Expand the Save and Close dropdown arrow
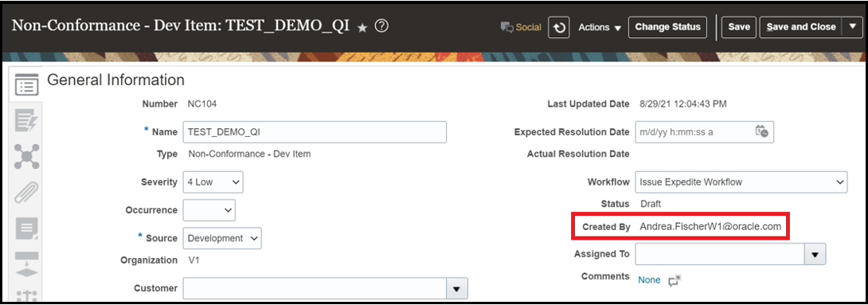 pos(852,27)
